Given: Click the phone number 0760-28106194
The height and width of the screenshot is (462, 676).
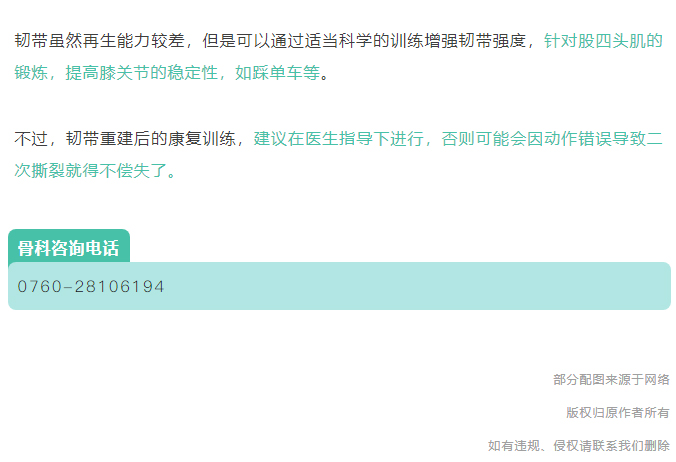Looking at the screenshot, I should (x=91, y=287).
